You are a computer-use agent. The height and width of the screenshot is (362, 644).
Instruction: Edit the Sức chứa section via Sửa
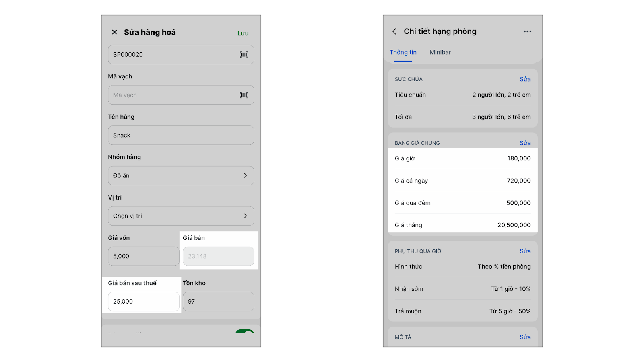(525, 79)
